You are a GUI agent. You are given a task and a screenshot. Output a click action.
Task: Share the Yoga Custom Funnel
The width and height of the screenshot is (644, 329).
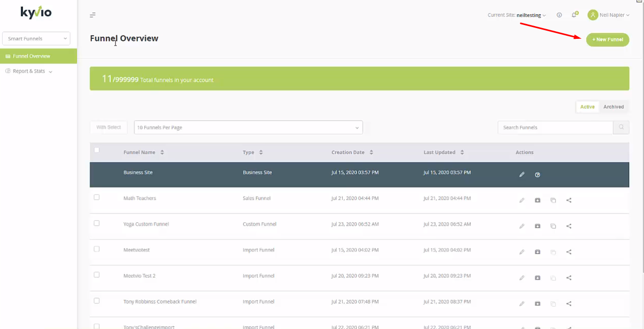[x=569, y=226]
